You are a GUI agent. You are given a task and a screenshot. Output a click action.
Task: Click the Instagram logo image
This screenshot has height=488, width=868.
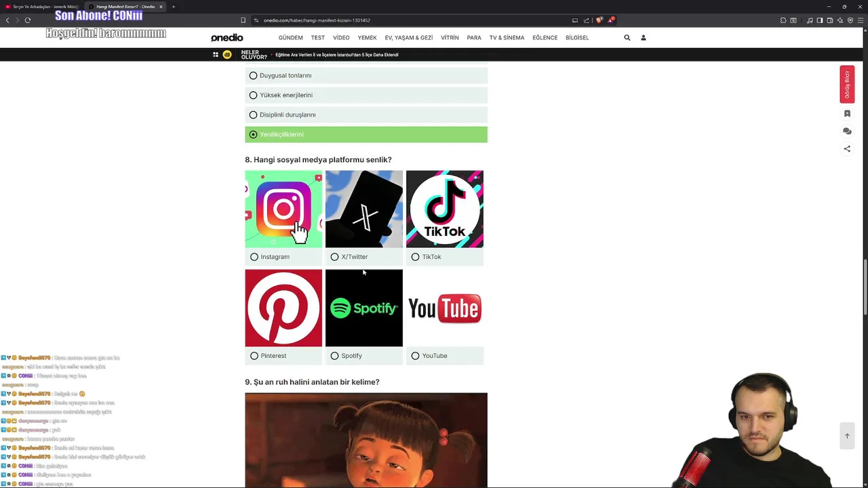point(283,209)
